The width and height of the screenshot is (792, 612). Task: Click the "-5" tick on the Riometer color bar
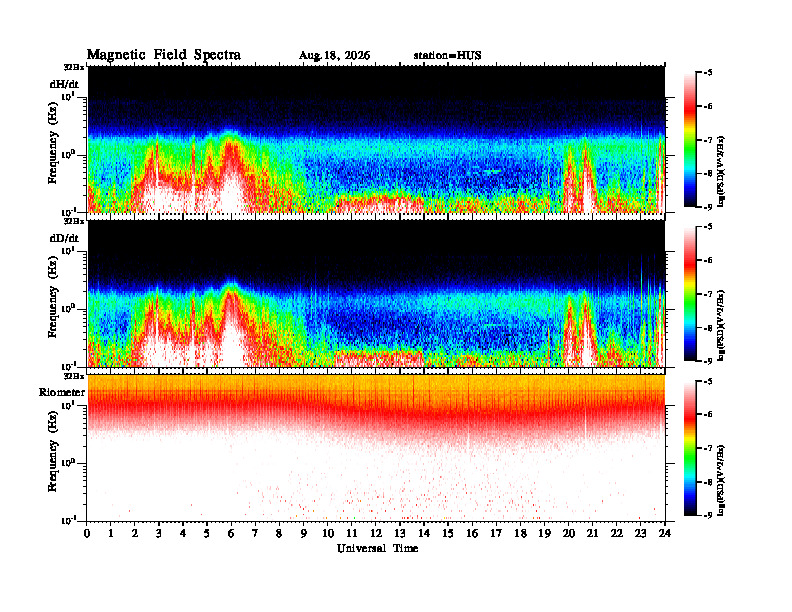pos(708,381)
